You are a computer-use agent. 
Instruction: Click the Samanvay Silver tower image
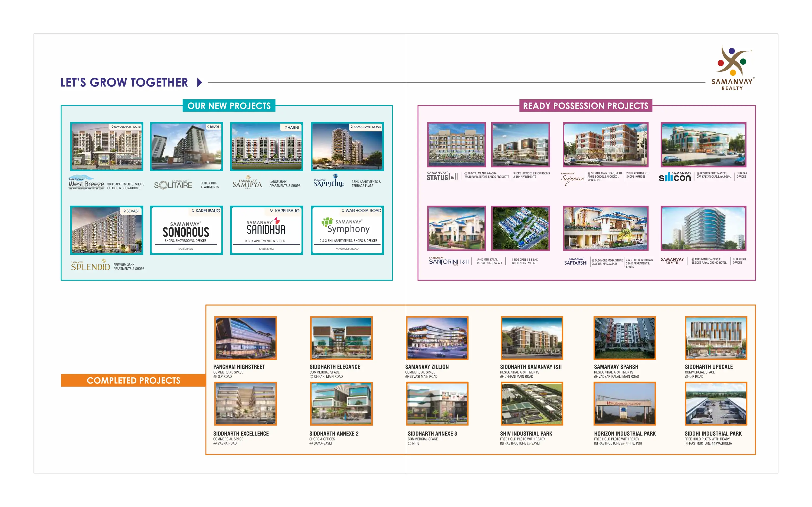[703, 228]
